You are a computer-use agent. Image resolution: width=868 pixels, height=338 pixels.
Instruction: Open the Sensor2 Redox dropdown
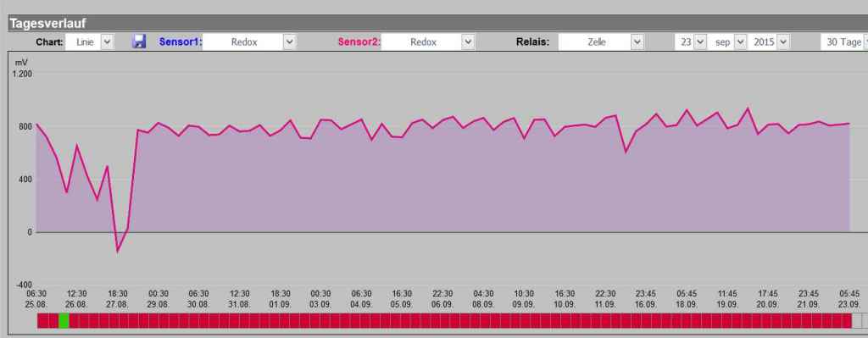(428, 42)
